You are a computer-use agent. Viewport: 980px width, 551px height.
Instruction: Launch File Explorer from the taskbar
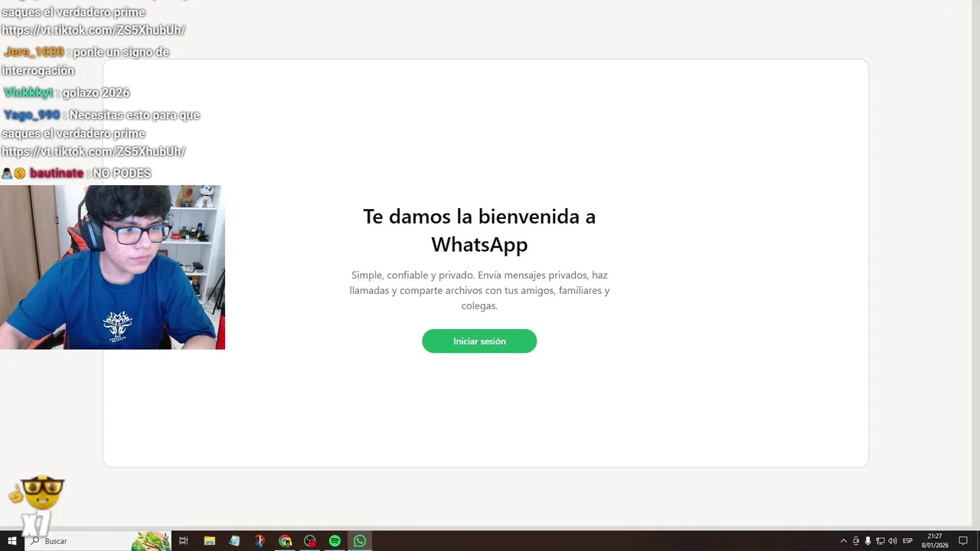(209, 541)
